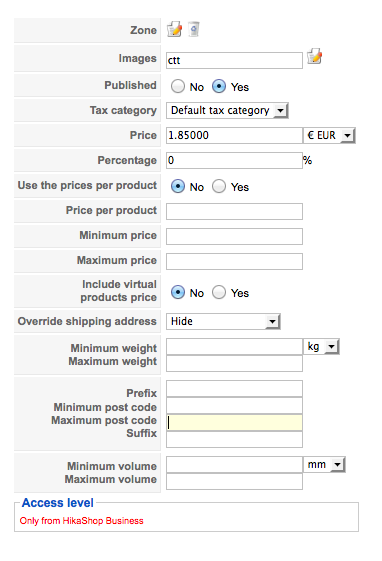Screen dimensions: 382x561
Task: Set Published to Yes
Action: click(x=219, y=86)
